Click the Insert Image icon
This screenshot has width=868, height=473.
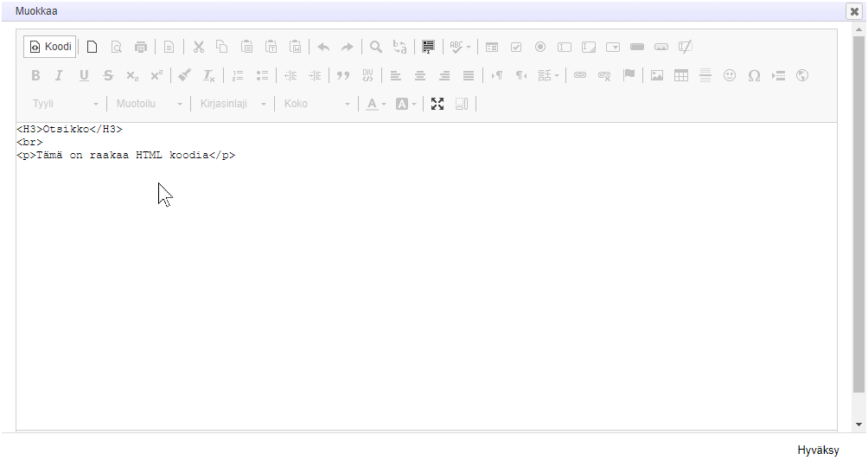(657, 75)
